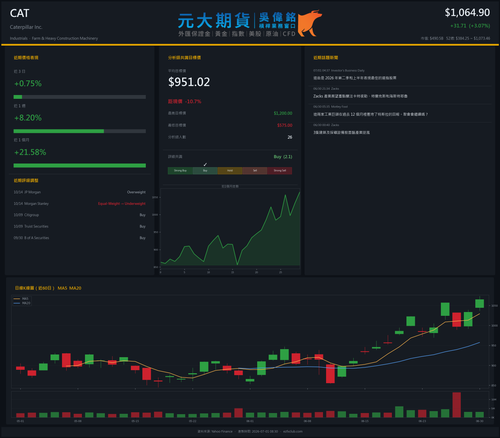500x438 pixels.
Task: Click the progress bar under +0.75%
Action: 80,97
